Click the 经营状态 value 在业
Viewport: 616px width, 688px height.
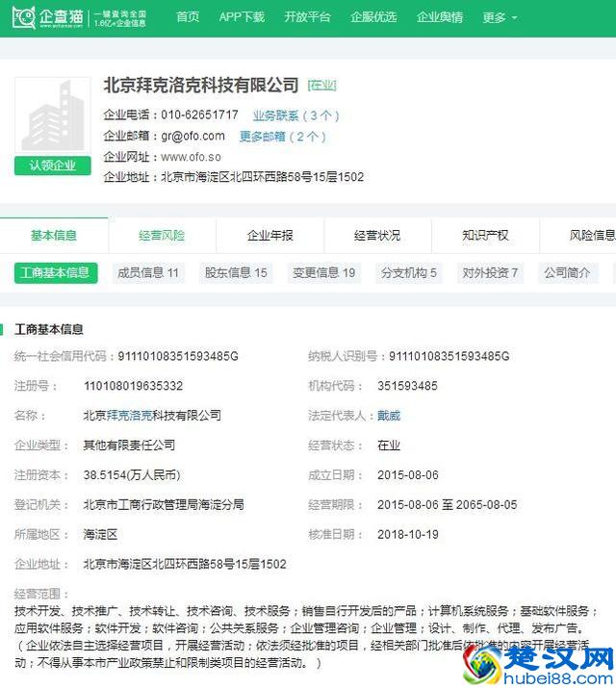[389, 445]
